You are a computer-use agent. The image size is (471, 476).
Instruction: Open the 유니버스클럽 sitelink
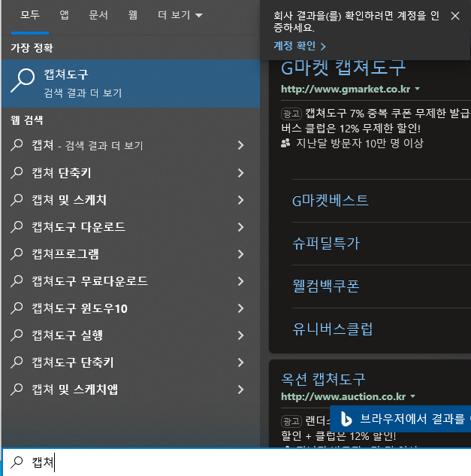pyautogui.click(x=332, y=329)
